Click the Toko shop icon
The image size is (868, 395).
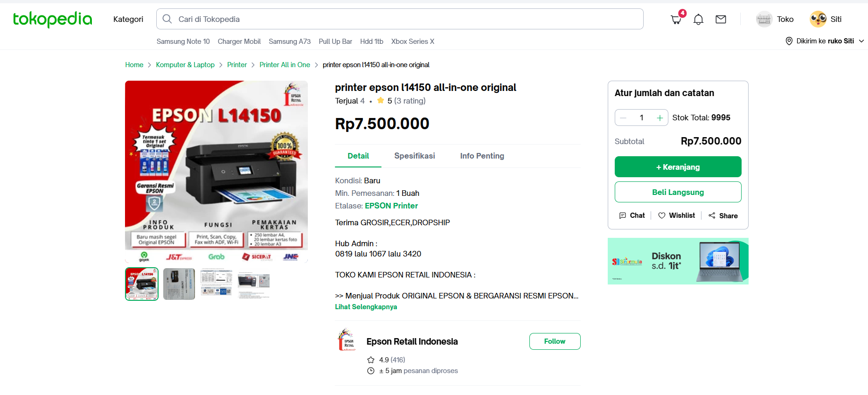pos(764,19)
